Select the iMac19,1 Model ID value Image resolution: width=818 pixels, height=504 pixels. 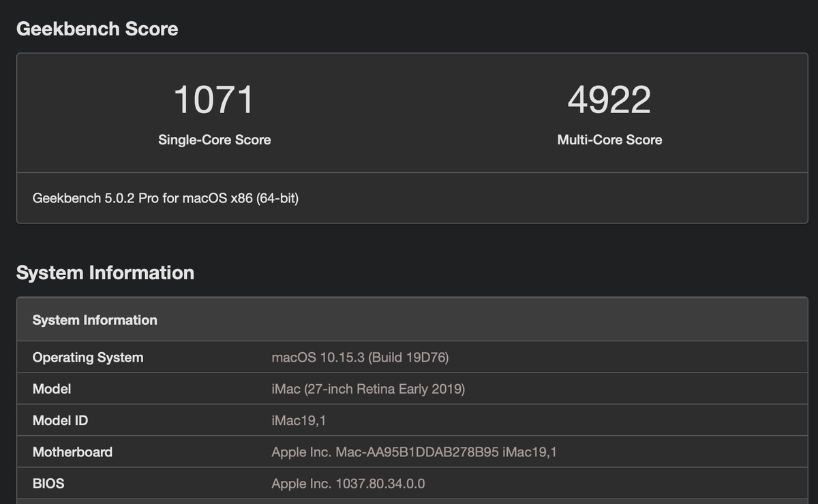tap(299, 421)
